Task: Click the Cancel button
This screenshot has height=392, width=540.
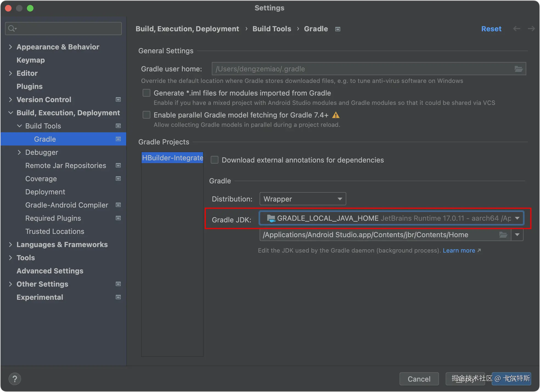Action: 419,379
